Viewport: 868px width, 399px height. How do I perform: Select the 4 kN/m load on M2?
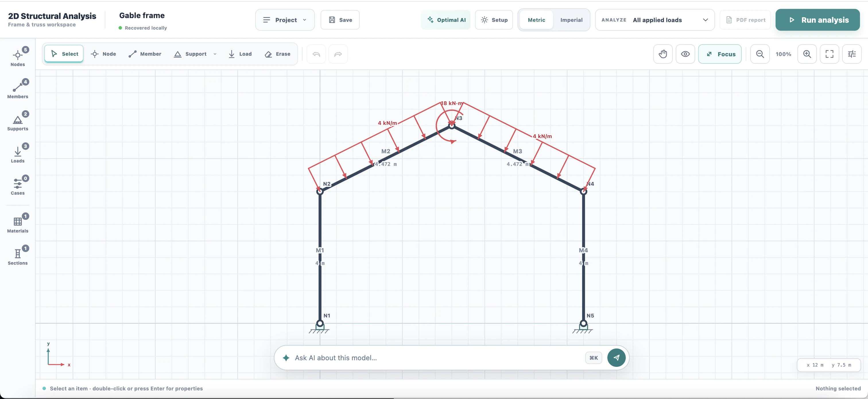(x=387, y=123)
